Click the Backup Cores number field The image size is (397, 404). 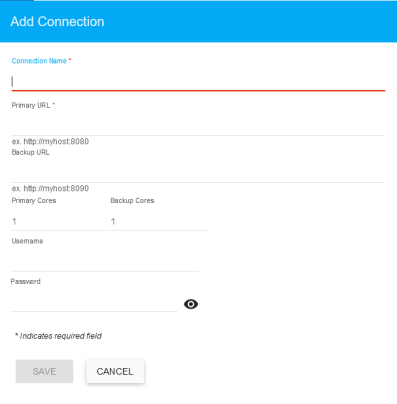158,221
